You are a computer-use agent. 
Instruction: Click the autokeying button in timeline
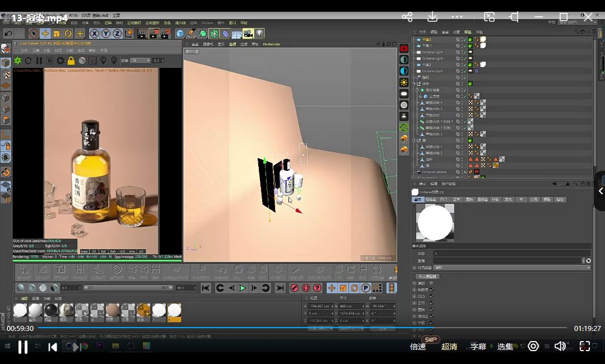[x=306, y=288]
